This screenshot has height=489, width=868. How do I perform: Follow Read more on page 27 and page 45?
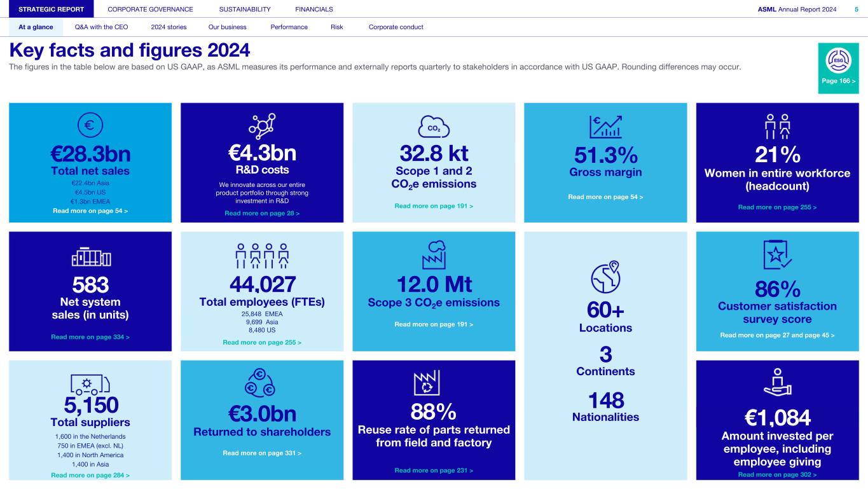point(777,334)
